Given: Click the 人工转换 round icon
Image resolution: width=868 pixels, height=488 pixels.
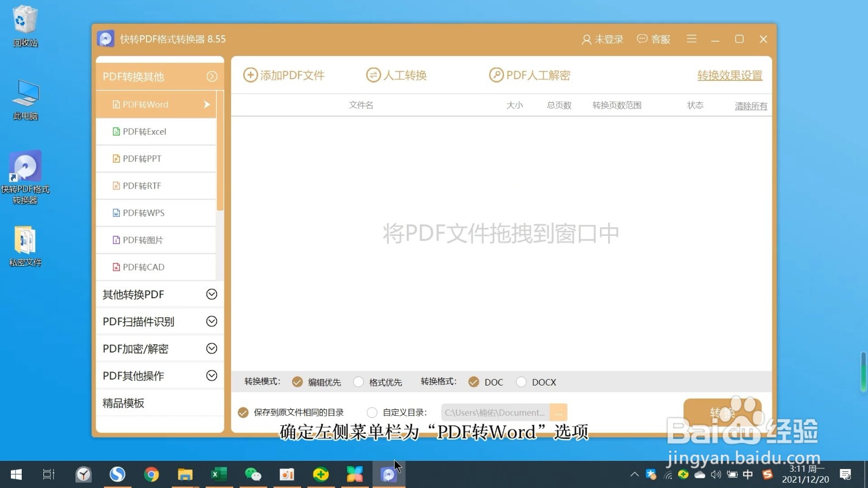Looking at the screenshot, I should [373, 75].
